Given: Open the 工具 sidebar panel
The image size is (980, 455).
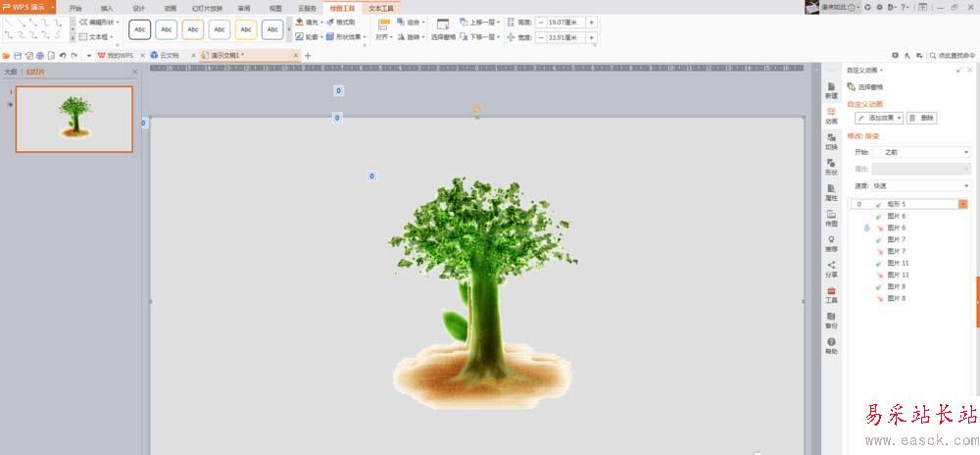Looking at the screenshot, I should (x=831, y=295).
